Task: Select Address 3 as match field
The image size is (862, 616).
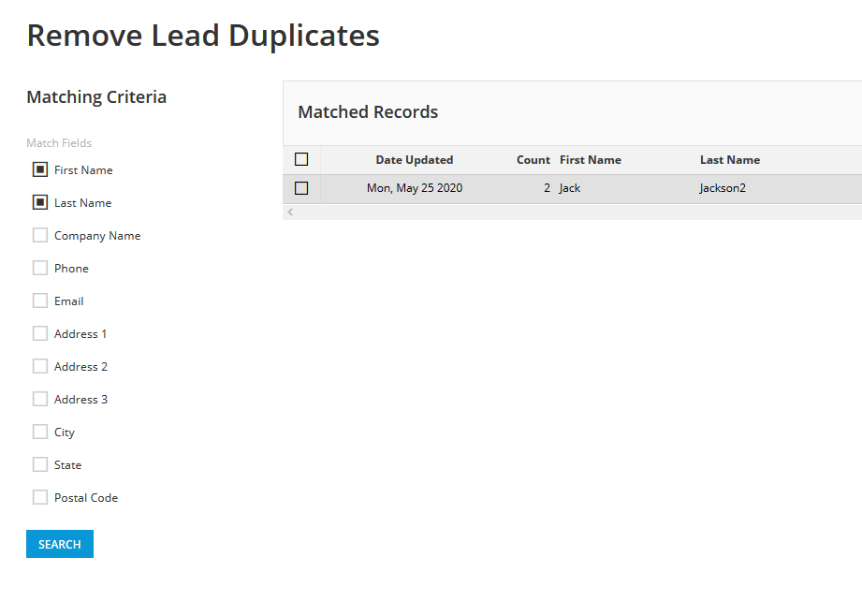Action: (x=40, y=400)
